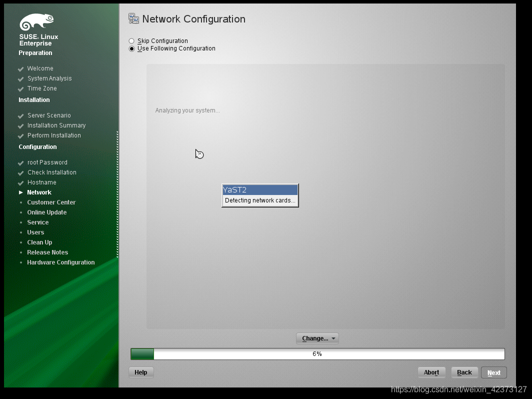Open the Change... dropdown button
This screenshot has width=532, height=399.
(x=317, y=338)
